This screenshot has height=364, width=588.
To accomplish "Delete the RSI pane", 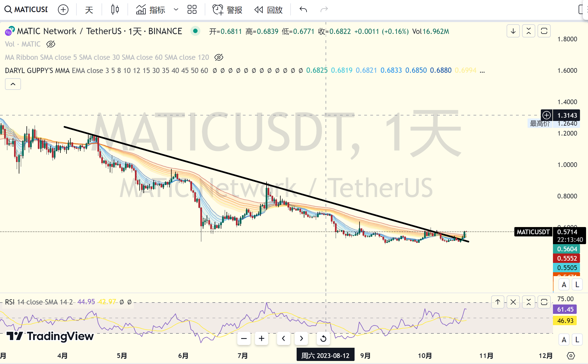I will point(513,302).
